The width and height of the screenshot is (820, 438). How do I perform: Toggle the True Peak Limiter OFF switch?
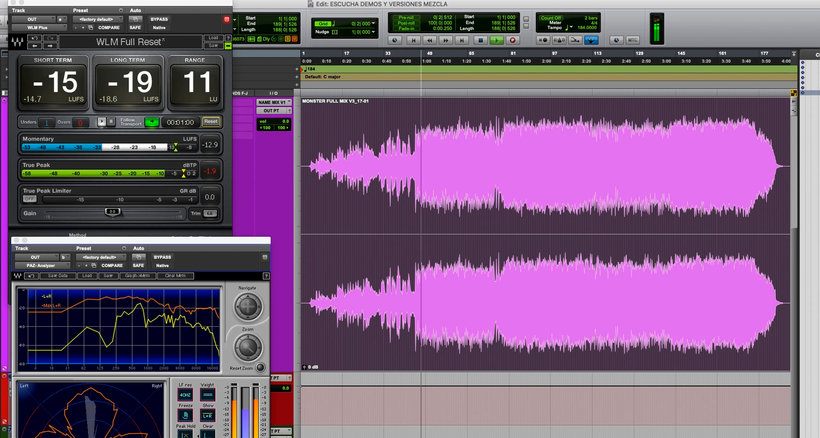click(30, 199)
